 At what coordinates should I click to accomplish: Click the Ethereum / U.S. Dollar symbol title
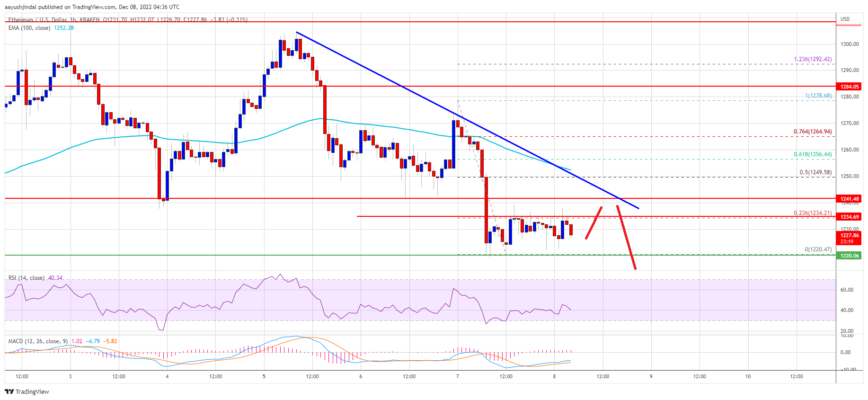point(38,20)
